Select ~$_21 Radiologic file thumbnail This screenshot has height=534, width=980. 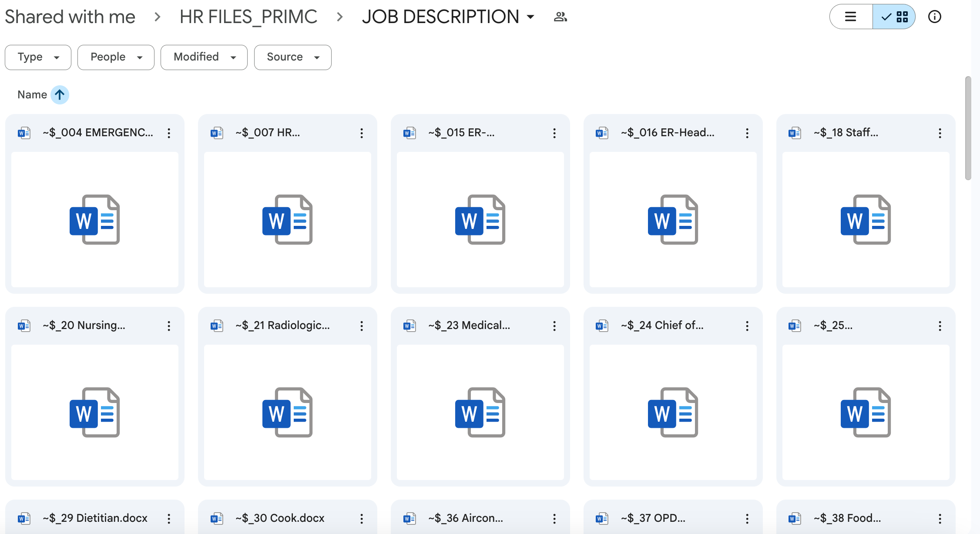(x=288, y=412)
